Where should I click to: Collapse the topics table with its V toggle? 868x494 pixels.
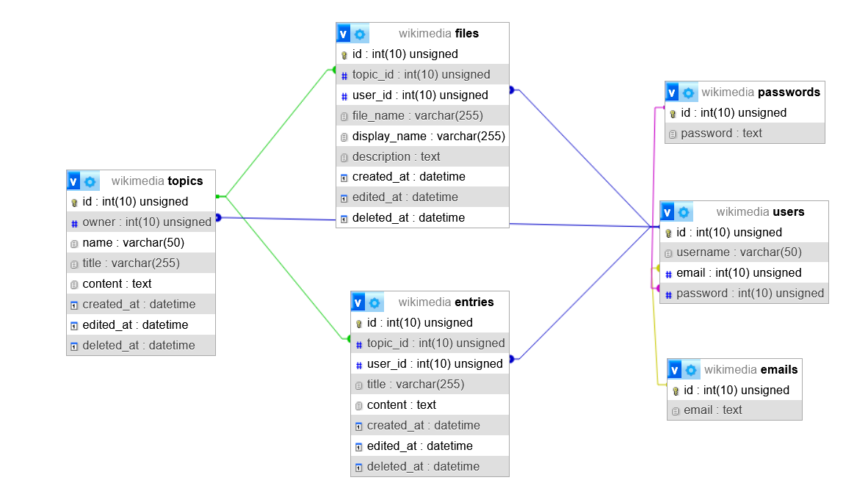click(x=73, y=181)
